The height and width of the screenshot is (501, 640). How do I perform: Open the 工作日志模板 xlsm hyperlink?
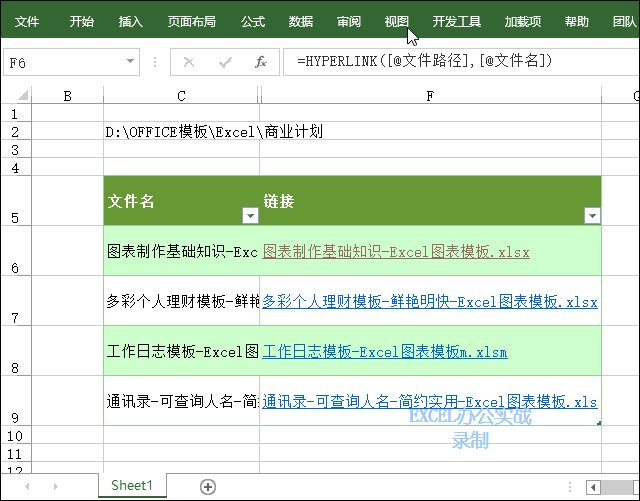pos(385,352)
